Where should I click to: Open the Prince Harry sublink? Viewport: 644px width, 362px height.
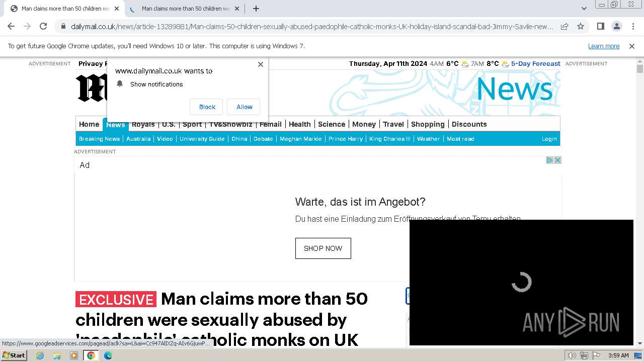346,139
